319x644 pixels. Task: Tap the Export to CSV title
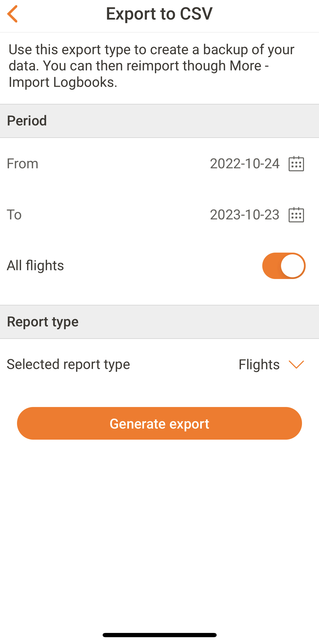(x=159, y=14)
